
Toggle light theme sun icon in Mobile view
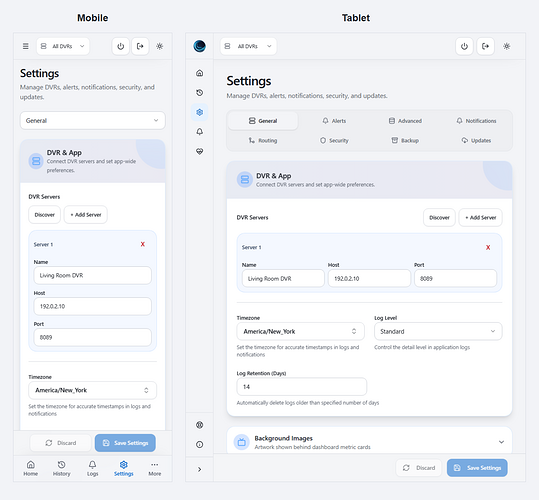click(160, 46)
